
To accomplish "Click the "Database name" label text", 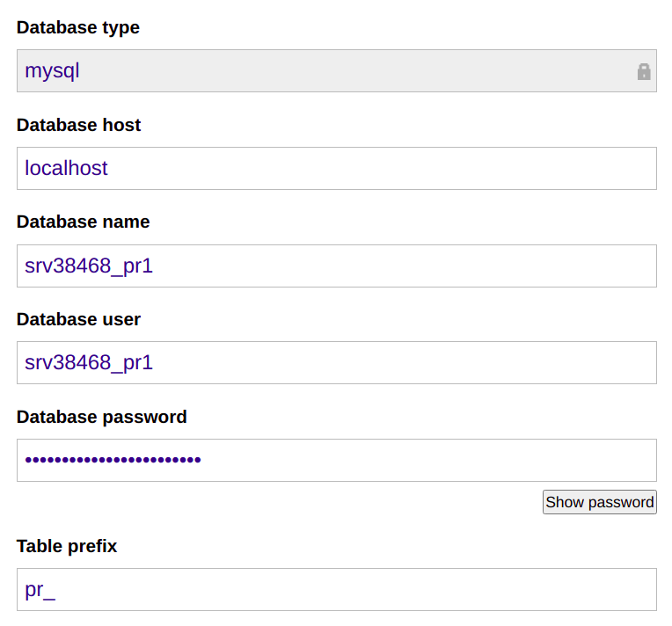I will [84, 222].
